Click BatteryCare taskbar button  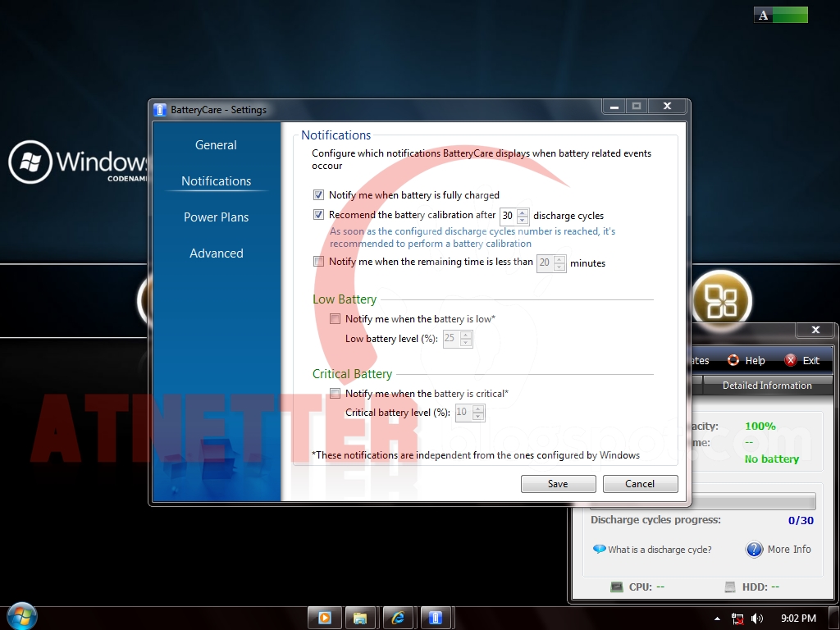[436, 619]
